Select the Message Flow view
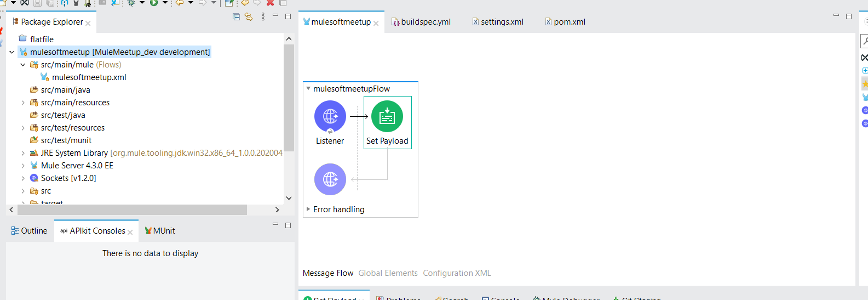 tap(328, 273)
